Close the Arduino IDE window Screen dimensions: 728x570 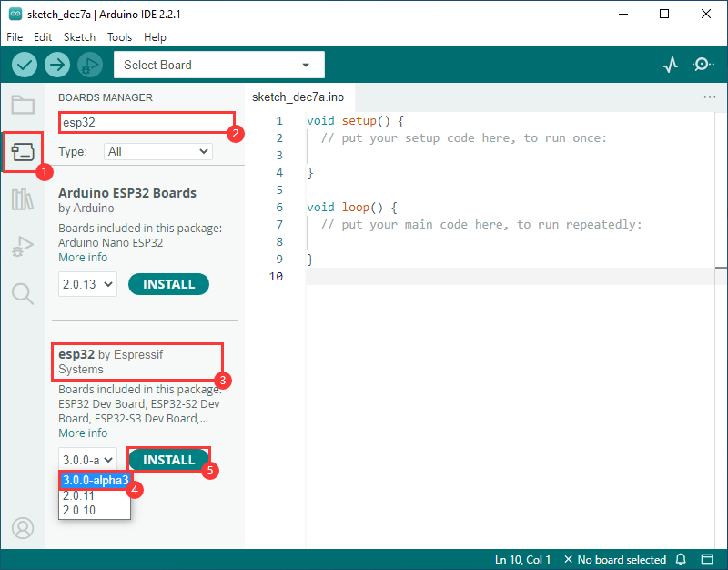(x=706, y=14)
